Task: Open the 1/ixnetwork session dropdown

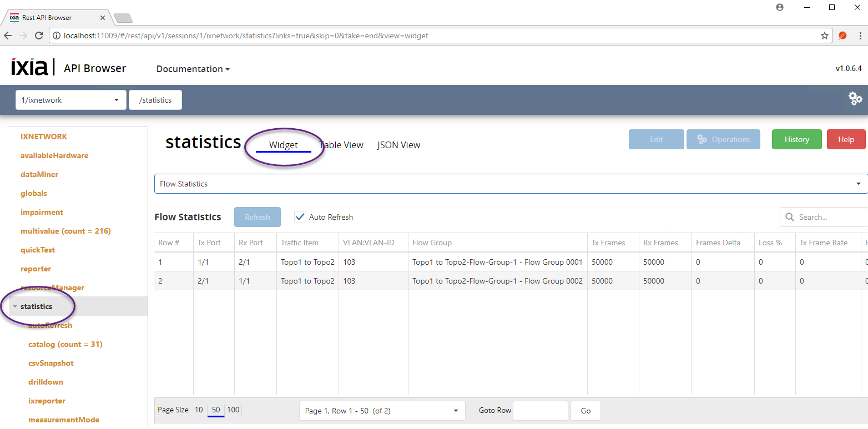Action: (x=70, y=100)
